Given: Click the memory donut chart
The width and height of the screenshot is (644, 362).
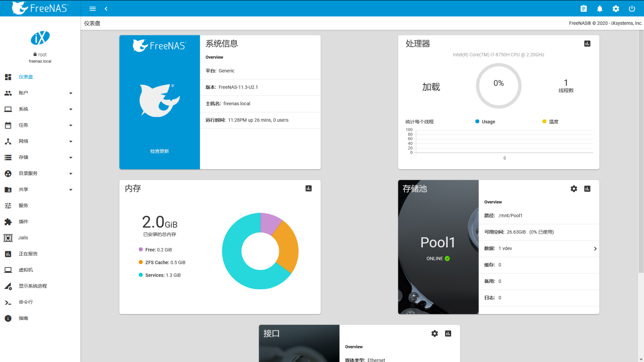Looking at the screenshot, I should coord(260,251).
